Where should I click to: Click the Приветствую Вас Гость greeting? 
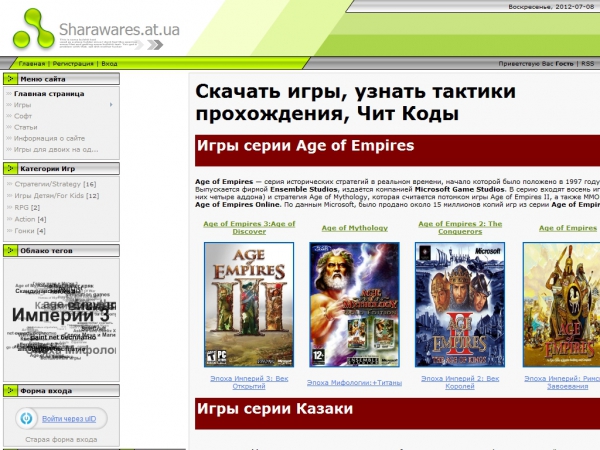coord(536,64)
